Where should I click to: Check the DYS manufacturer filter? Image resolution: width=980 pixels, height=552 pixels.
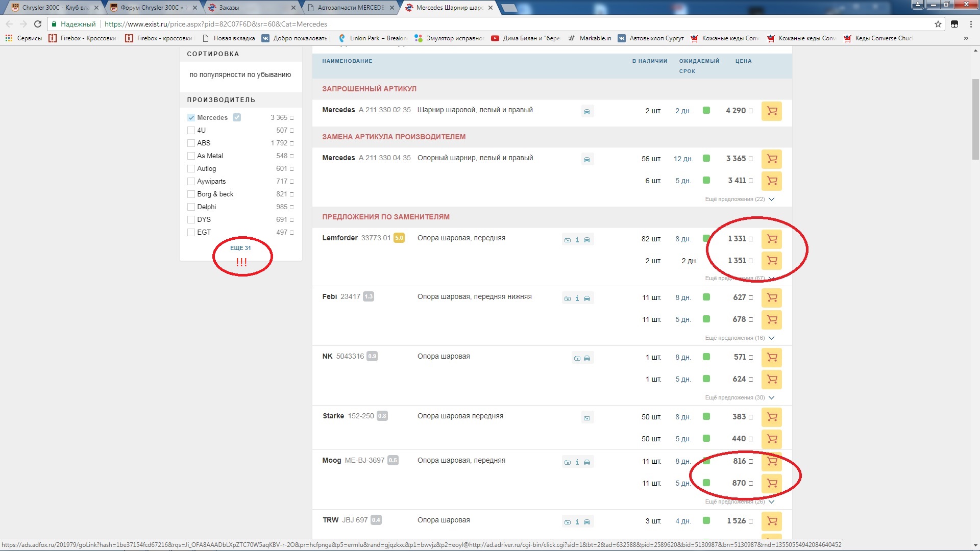point(191,219)
